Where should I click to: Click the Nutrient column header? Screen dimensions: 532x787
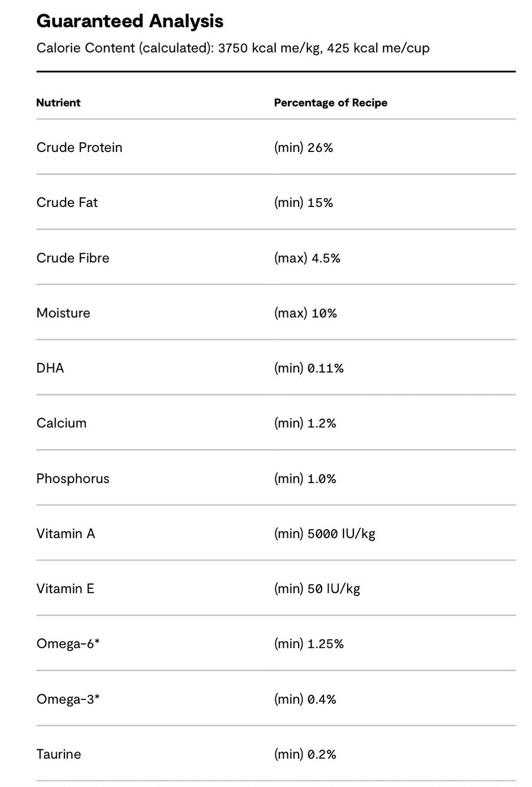pos(58,102)
